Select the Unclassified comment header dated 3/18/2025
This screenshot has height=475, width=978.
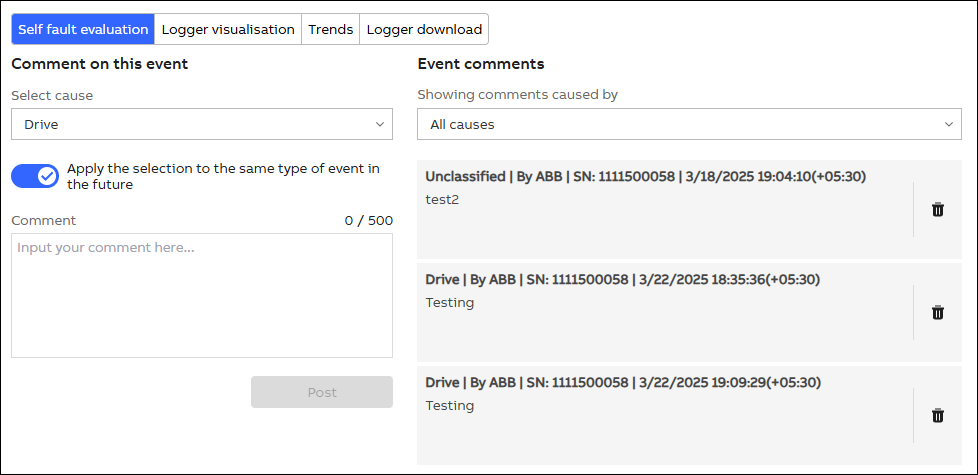[645, 176]
